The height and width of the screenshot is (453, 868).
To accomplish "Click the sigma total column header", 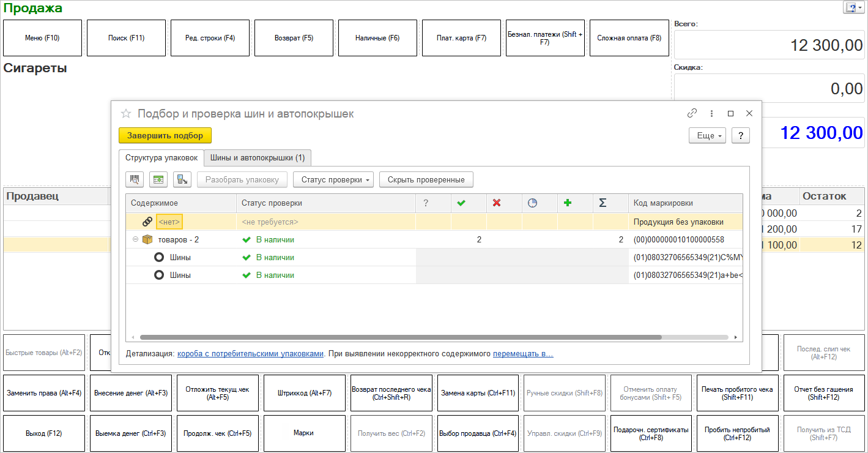I will click(x=603, y=203).
